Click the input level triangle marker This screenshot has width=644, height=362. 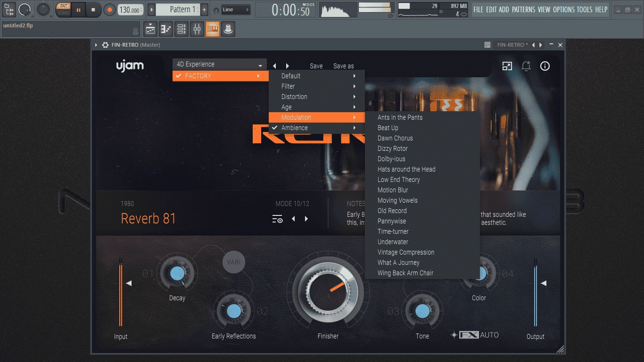pos(128,283)
